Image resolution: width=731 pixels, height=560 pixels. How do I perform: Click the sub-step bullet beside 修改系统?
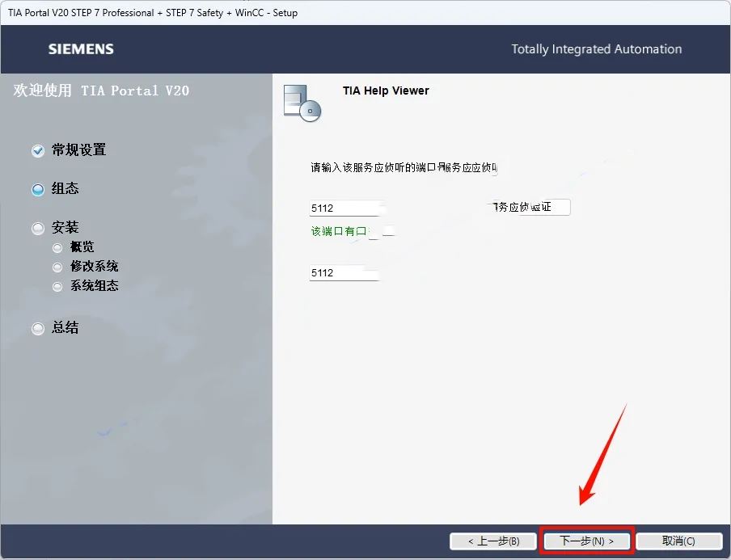tap(57, 267)
